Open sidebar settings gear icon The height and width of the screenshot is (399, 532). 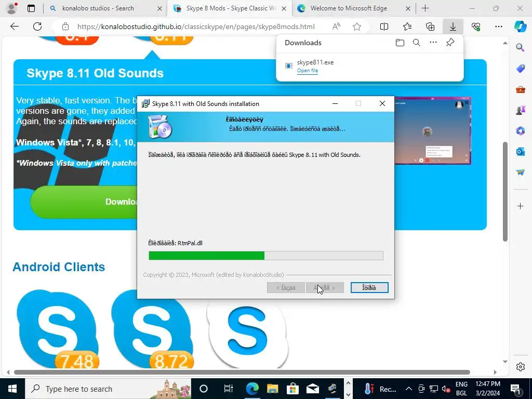coord(520,367)
